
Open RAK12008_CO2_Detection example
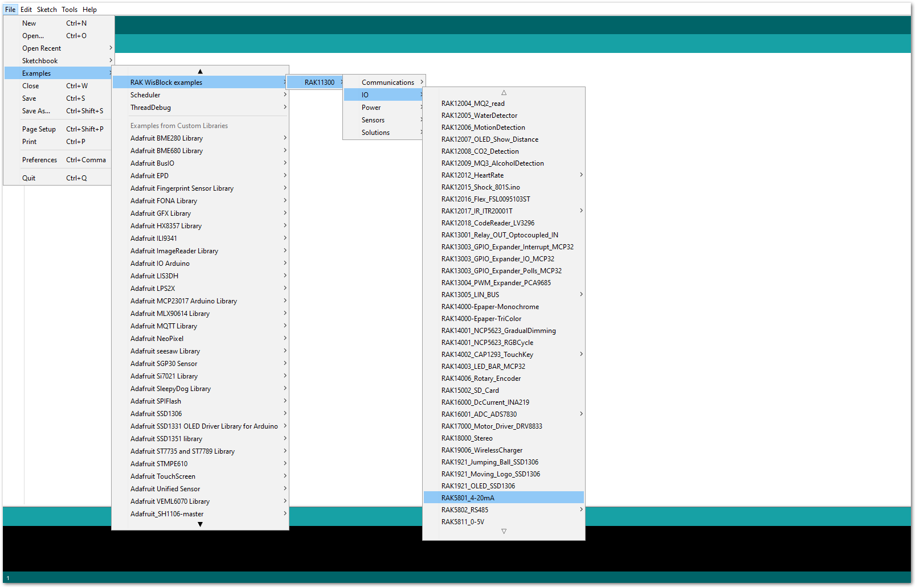coord(504,151)
